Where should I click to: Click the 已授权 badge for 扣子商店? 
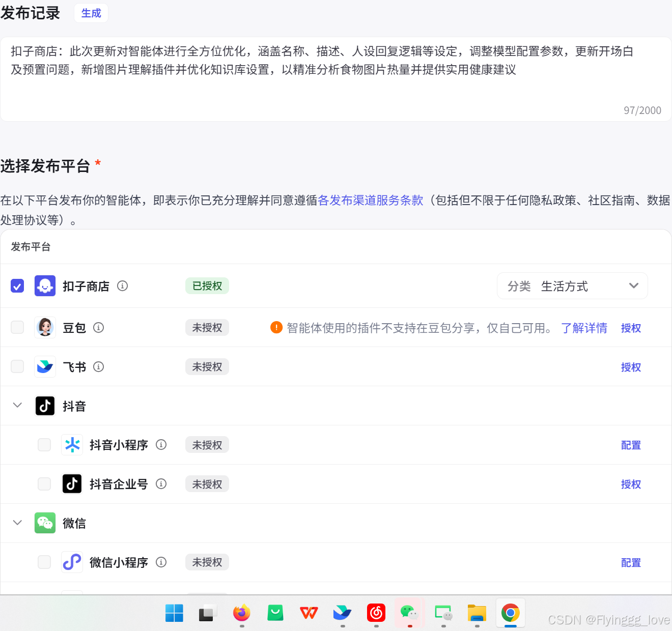tap(207, 286)
